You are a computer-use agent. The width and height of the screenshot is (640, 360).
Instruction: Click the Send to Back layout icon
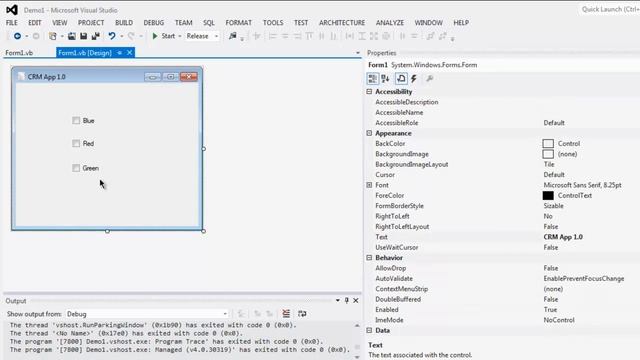pos(442,36)
